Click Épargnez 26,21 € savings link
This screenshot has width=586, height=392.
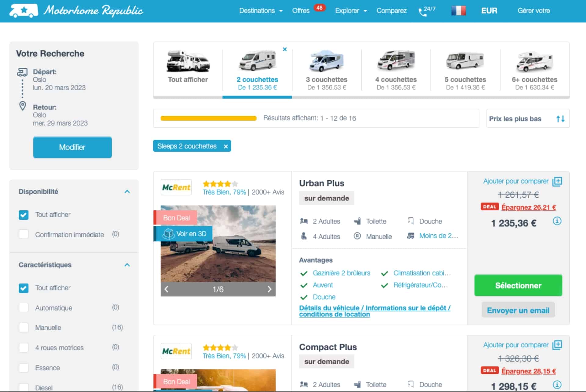529,207
